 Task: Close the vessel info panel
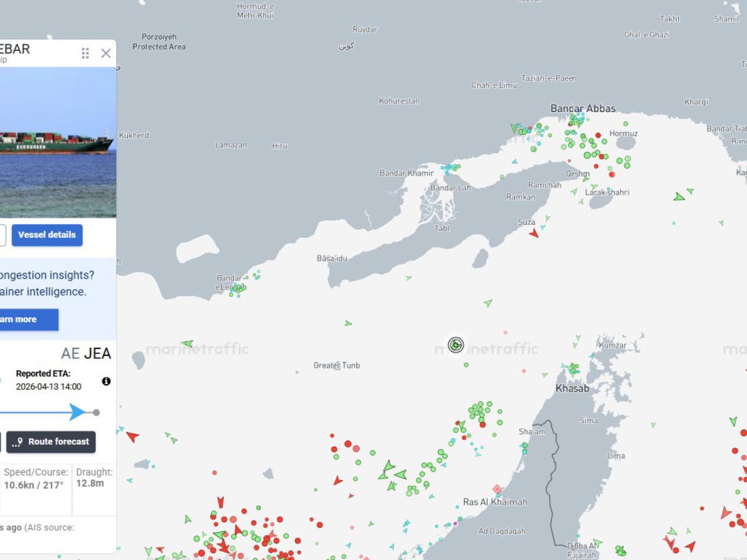click(106, 54)
